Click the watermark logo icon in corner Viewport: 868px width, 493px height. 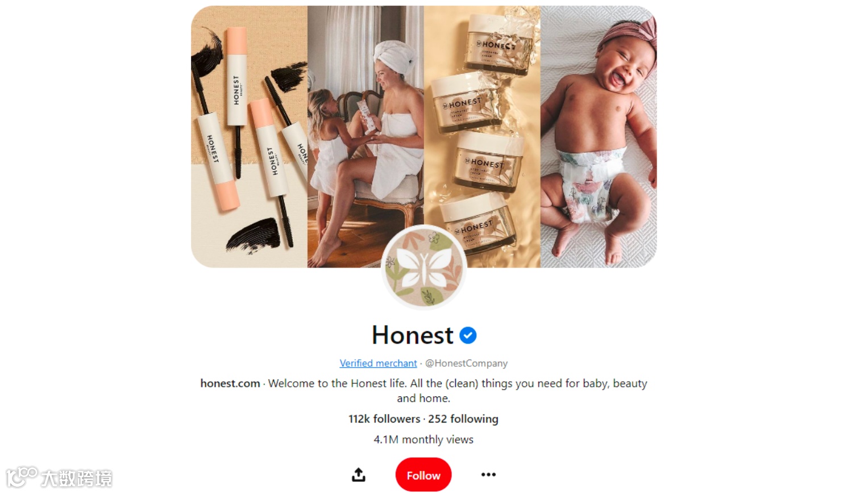point(22,477)
